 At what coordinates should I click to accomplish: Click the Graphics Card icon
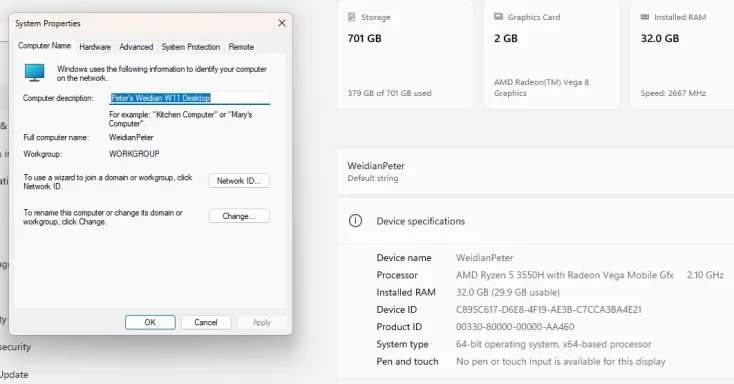[x=498, y=16]
